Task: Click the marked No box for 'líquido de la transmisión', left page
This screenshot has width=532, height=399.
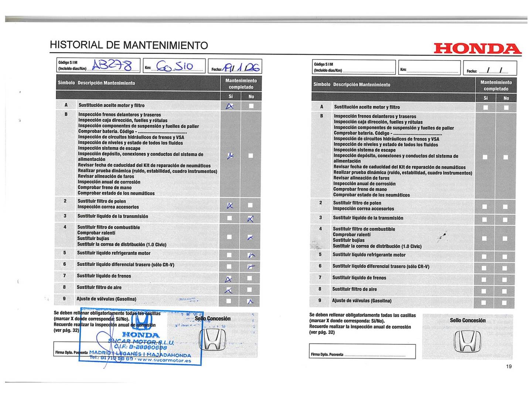Action: pos(250,219)
